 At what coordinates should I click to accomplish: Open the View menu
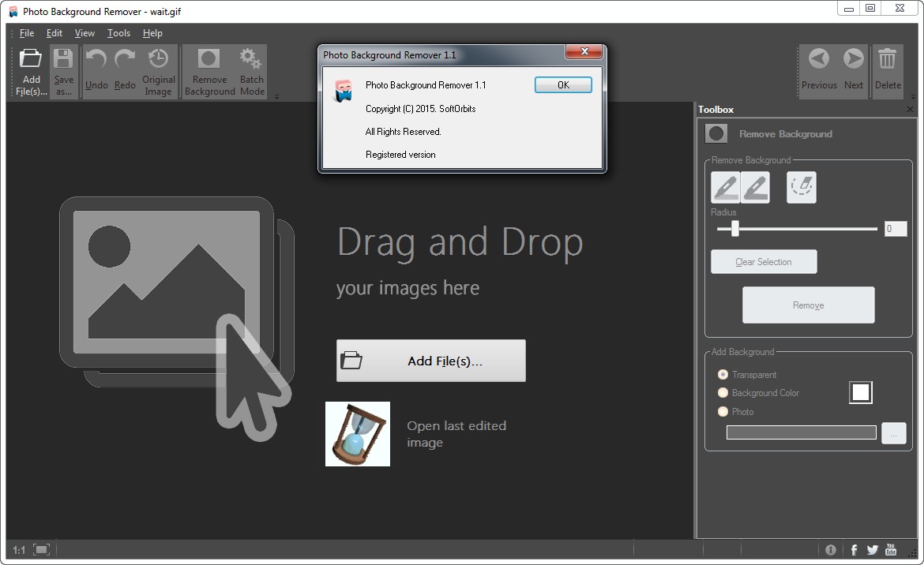pyautogui.click(x=85, y=33)
